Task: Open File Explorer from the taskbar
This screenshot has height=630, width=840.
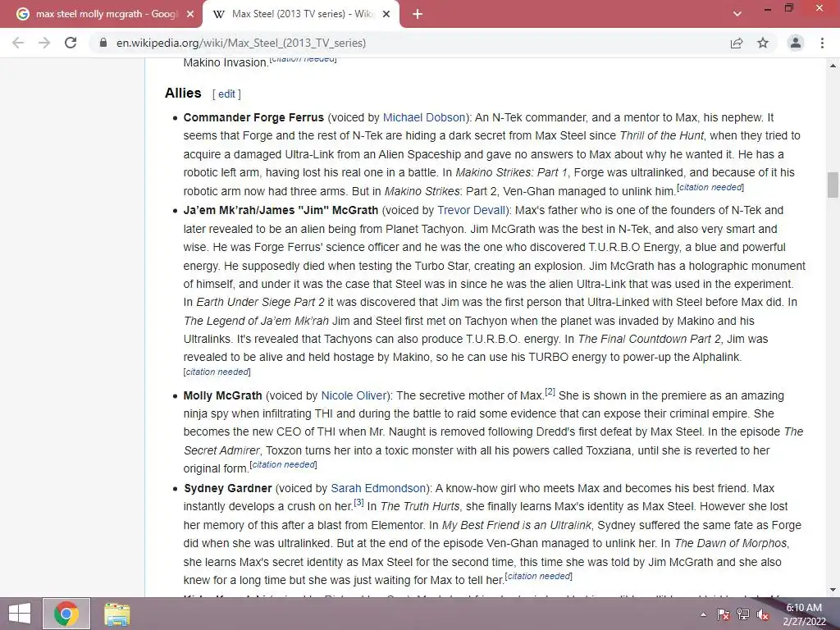Action: pos(116,614)
